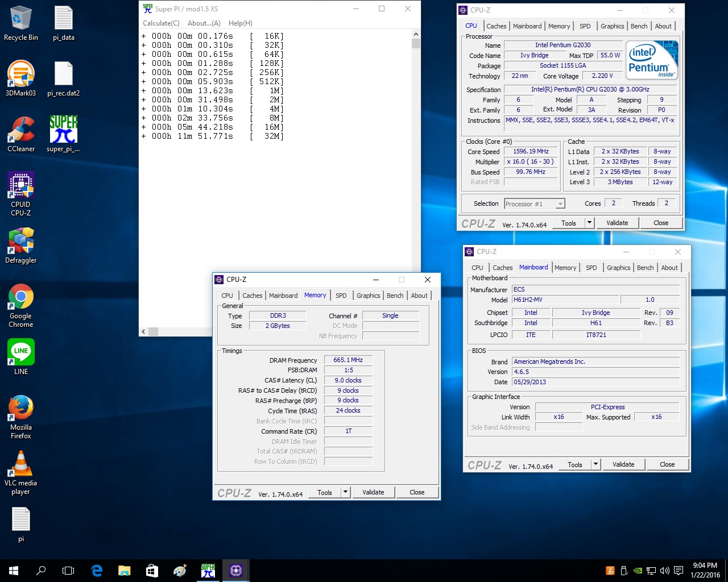728x582 pixels.
Task: Select the pi_data file icon
Action: (64, 23)
